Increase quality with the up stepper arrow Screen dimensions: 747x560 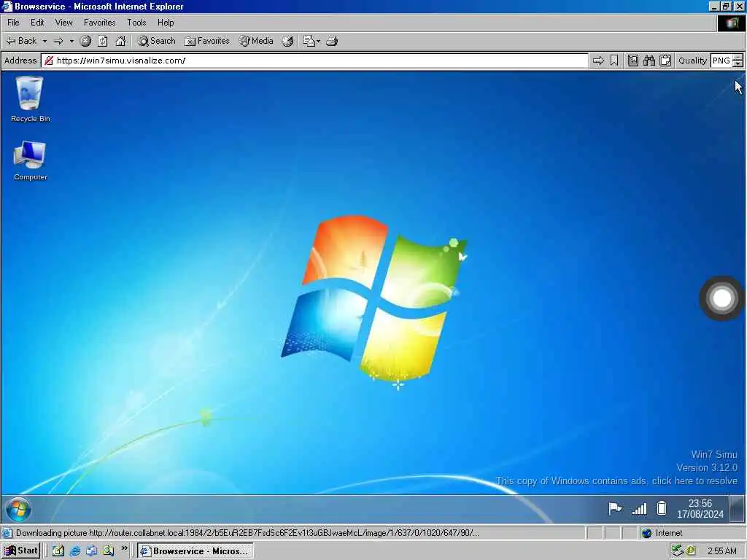pyautogui.click(x=738, y=58)
